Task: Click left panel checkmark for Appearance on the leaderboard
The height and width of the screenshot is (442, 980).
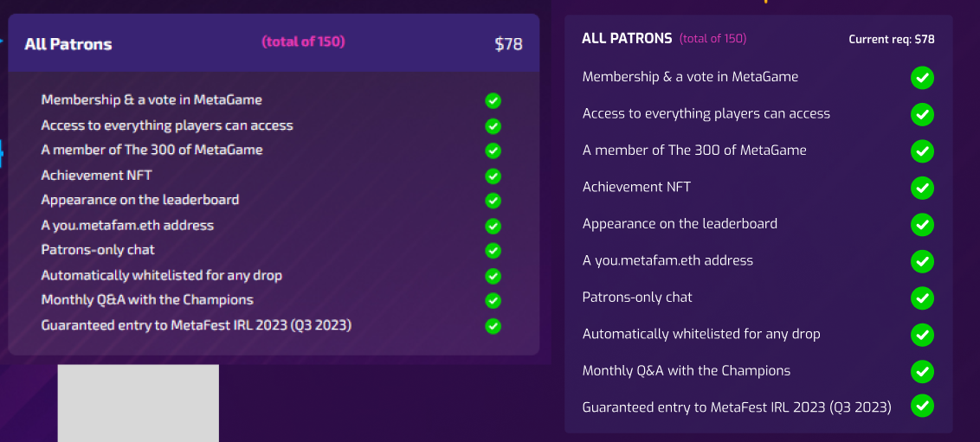Action: pyautogui.click(x=493, y=201)
